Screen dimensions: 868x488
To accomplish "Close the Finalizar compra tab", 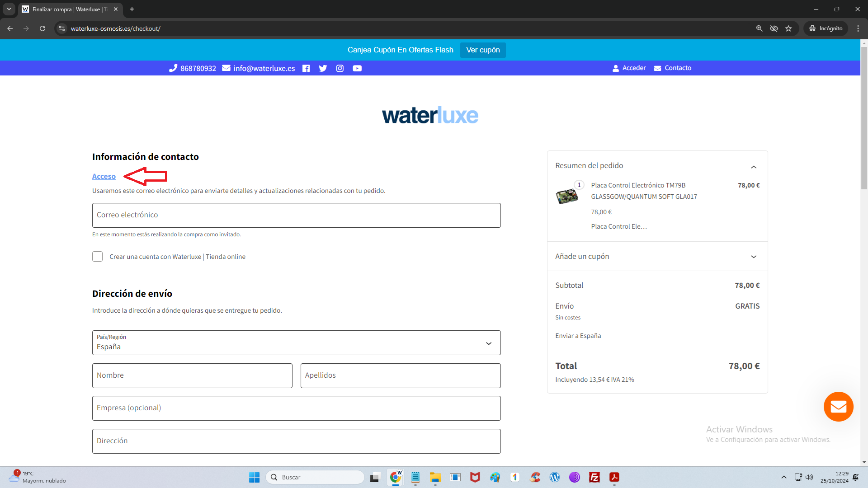I will pos(116,9).
